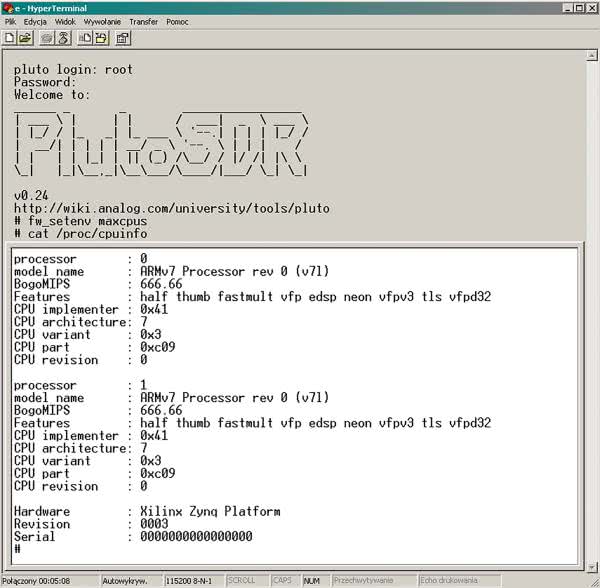Click the Call (connect) phone icon
600x588 pixels.
pyautogui.click(x=46, y=39)
